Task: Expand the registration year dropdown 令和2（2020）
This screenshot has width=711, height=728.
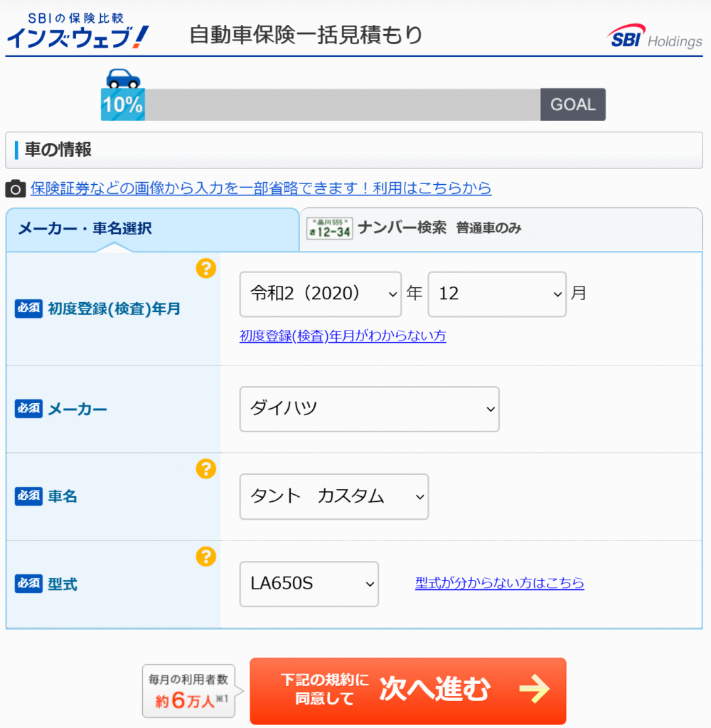Action: (320, 294)
